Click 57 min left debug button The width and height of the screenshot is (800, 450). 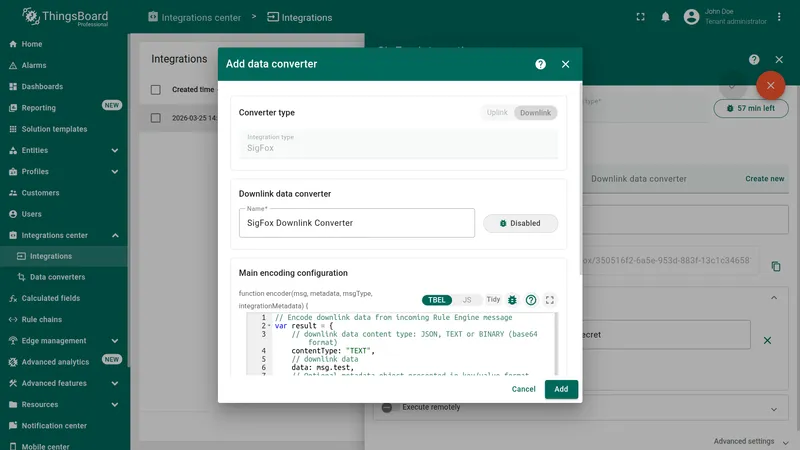pyautogui.click(x=751, y=108)
